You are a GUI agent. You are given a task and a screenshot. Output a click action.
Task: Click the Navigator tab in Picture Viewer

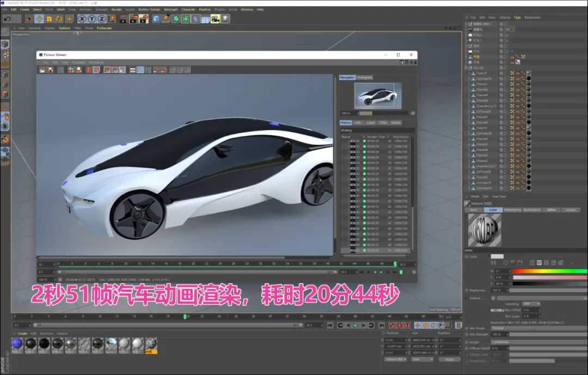point(347,77)
